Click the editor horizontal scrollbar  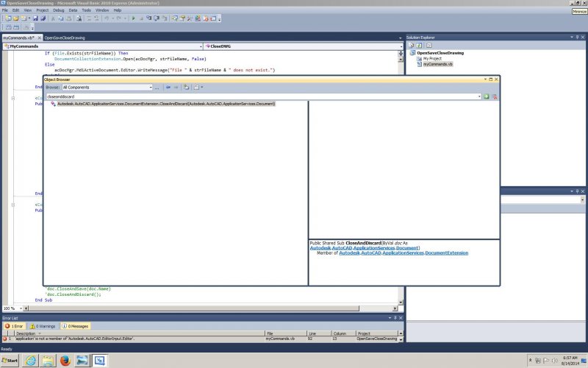coord(194,308)
